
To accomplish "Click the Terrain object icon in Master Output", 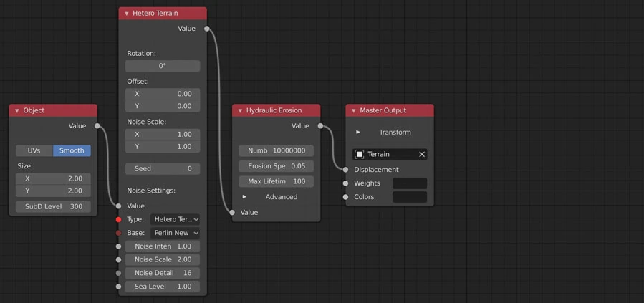I will [360, 154].
